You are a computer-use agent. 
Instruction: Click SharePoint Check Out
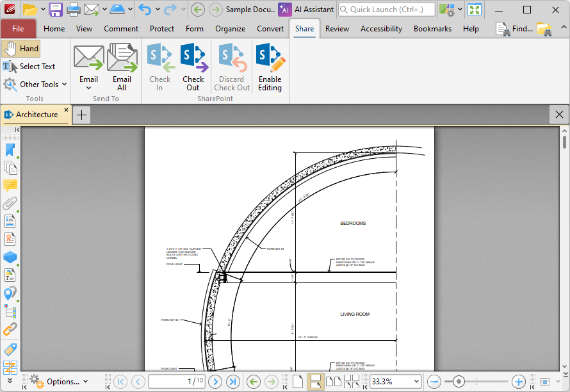coord(193,67)
